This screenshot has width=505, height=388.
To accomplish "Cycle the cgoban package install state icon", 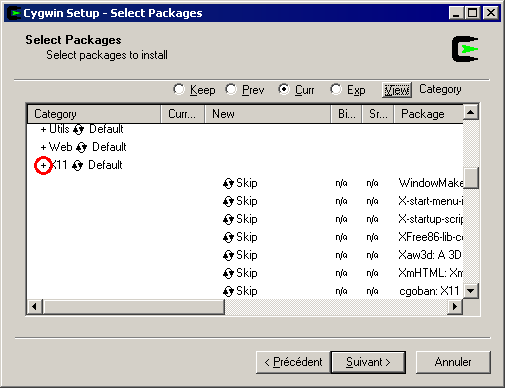I will coord(228,291).
